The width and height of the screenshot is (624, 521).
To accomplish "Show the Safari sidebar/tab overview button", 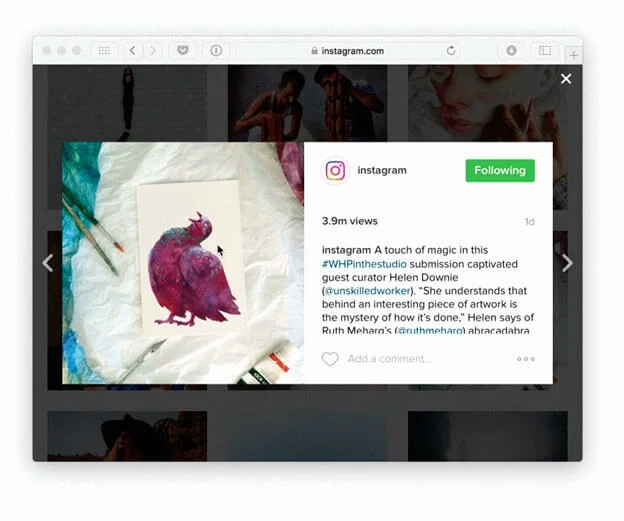I will pos(545,50).
